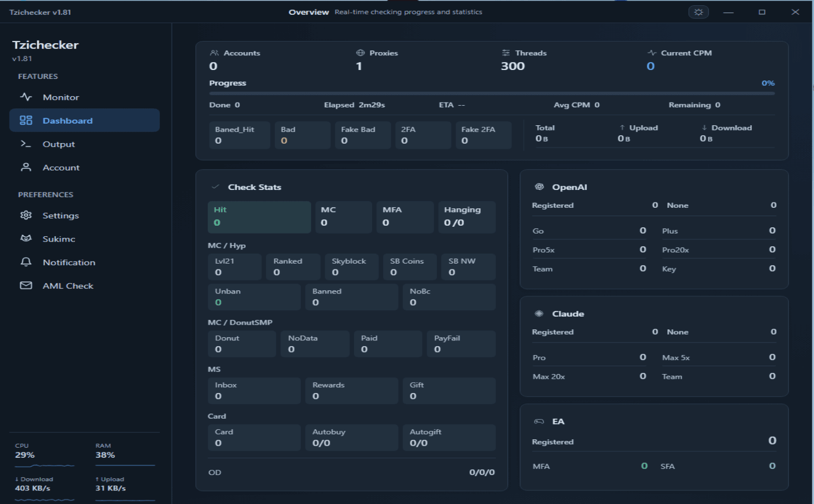Click the Baned_Hit counter card
Viewport: 814px width, 504px height.
[x=239, y=135]
